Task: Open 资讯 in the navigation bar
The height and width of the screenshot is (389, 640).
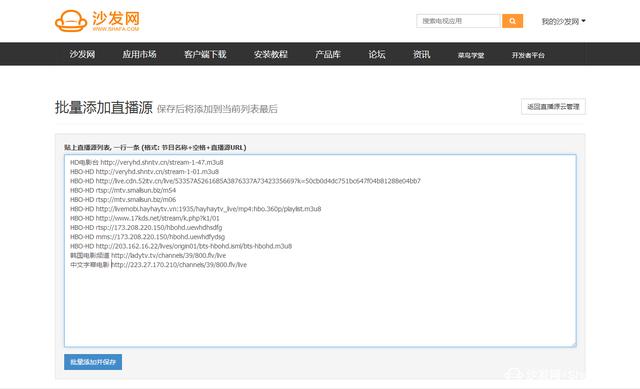Action: coord(421,54)
